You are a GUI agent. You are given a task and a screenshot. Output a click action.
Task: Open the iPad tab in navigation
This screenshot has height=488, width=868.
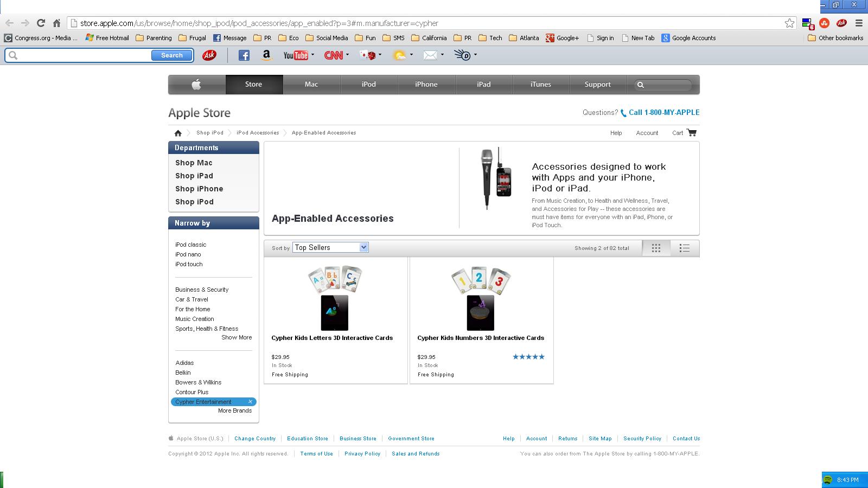[483, 85]
